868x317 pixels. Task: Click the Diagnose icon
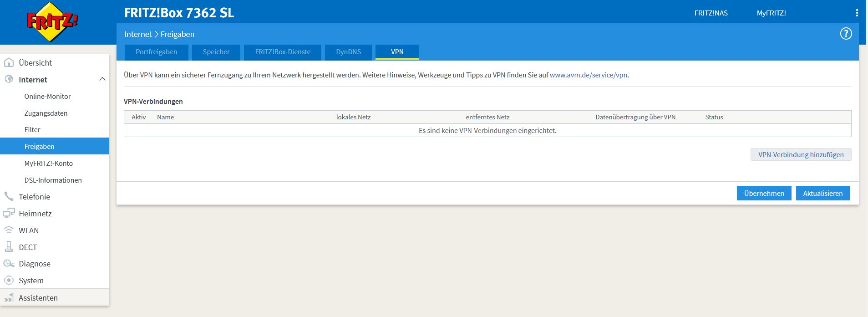pyautogui.click(x=9, y=264)
